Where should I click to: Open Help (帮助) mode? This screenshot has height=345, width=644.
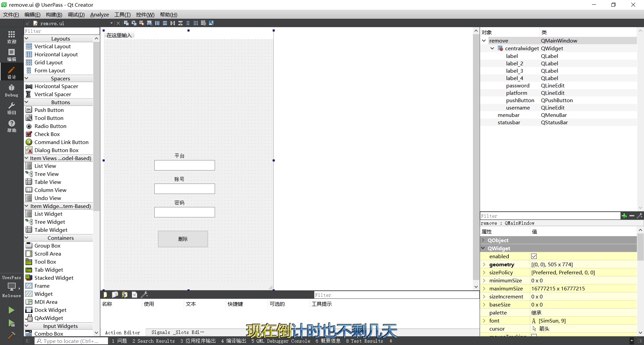(x=11, y=126)
